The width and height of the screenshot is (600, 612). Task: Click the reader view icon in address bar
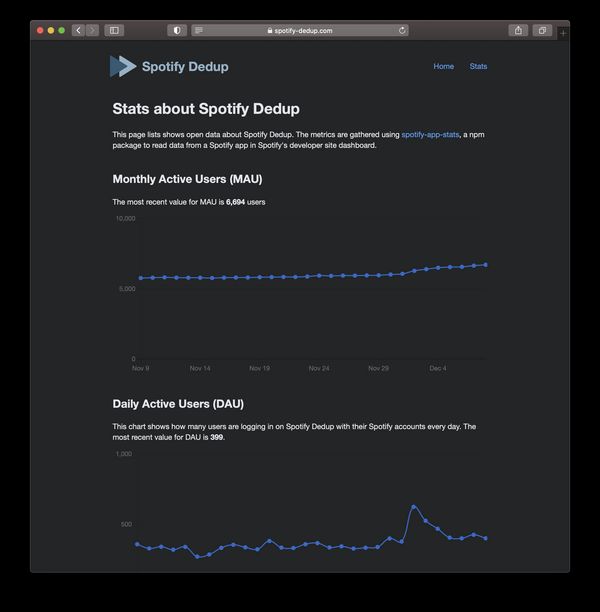[199, 30]
